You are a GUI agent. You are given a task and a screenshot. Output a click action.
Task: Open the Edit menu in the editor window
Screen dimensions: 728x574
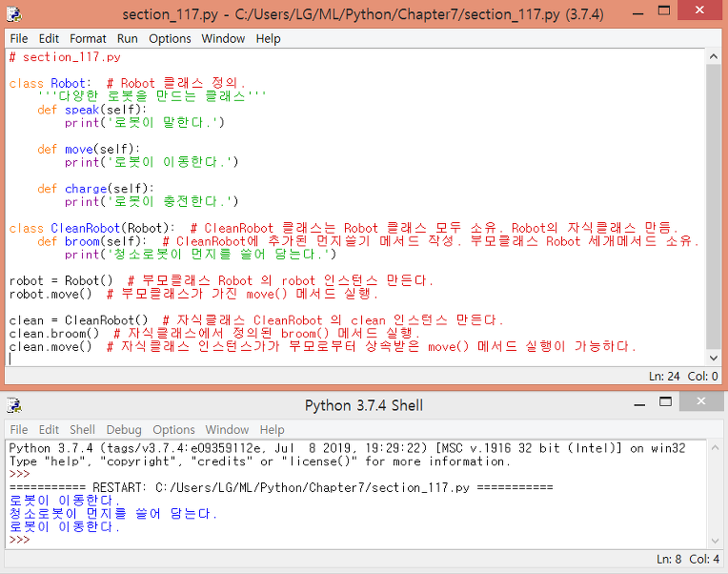click(49, 38)
